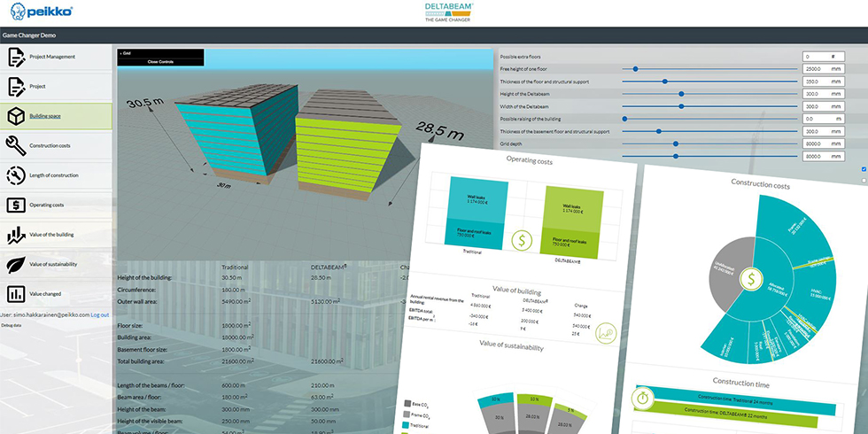
Task: Expand the Grid folder in 3D controls
Action: (128, 53)
